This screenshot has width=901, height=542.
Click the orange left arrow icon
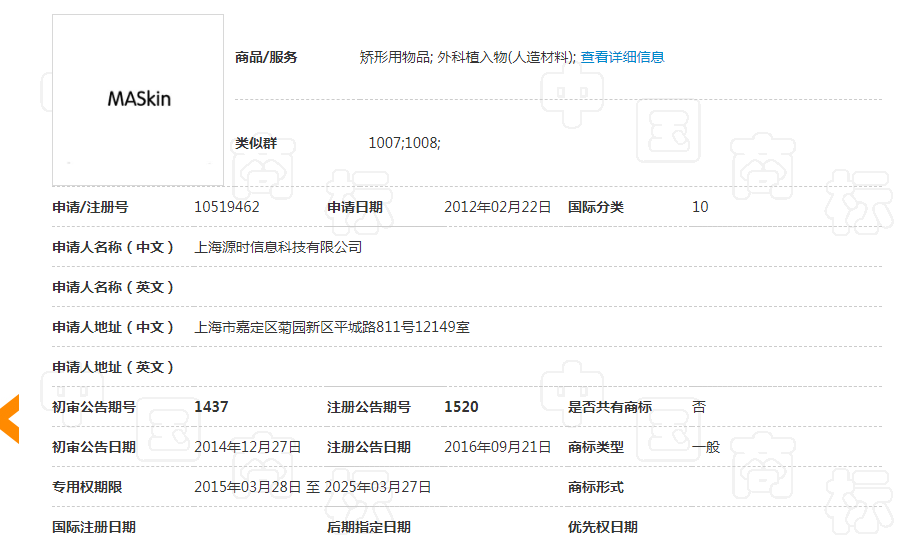pos(9,419)
